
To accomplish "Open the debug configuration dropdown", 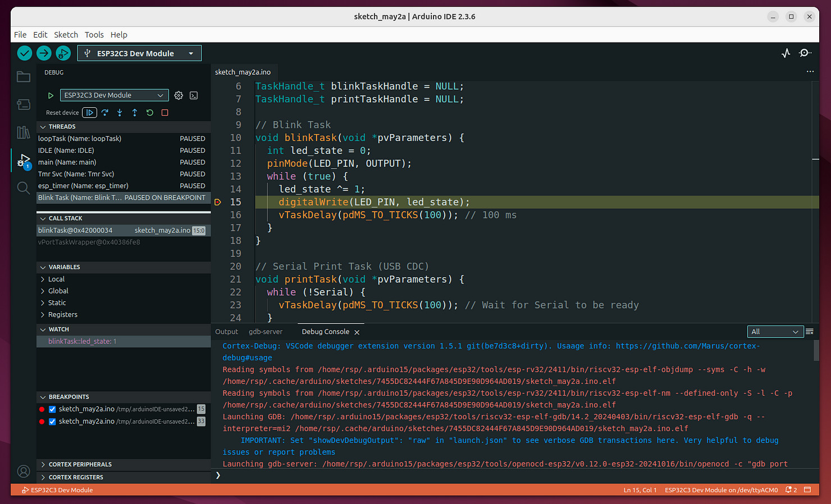I will pos(115,95).
